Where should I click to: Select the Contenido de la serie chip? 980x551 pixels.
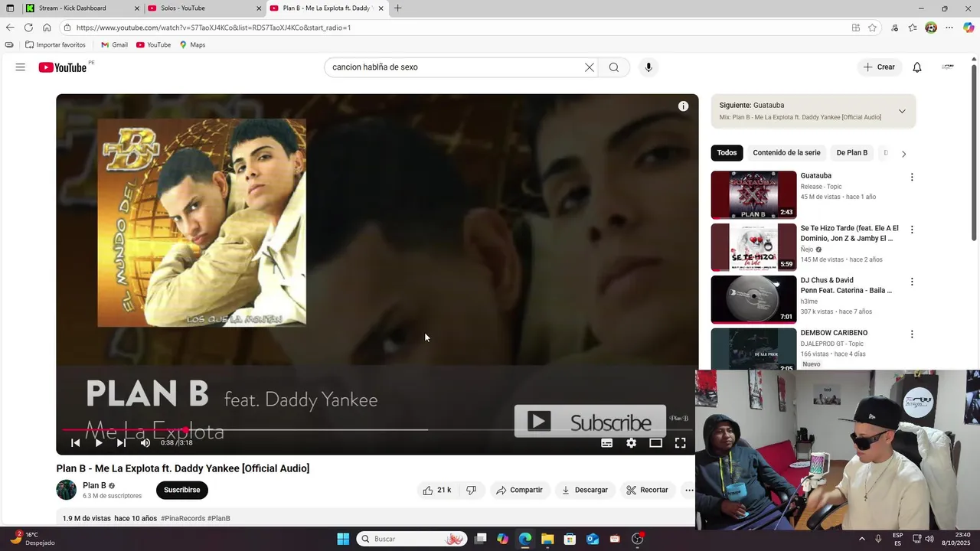pos(786,152)
